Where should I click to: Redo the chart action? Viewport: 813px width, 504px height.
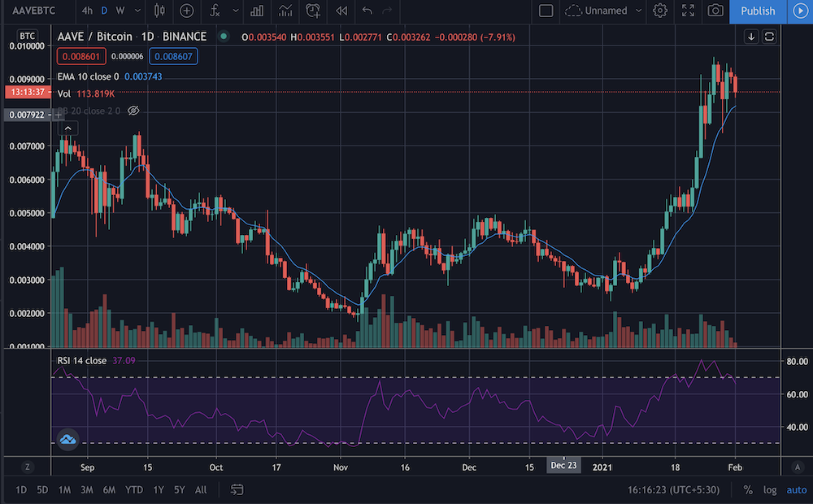387,11
